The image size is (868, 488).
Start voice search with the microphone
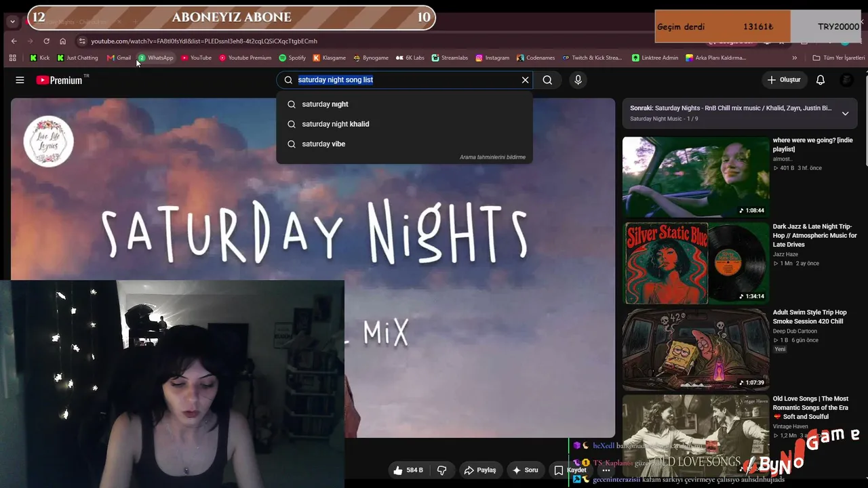(578, 80)
